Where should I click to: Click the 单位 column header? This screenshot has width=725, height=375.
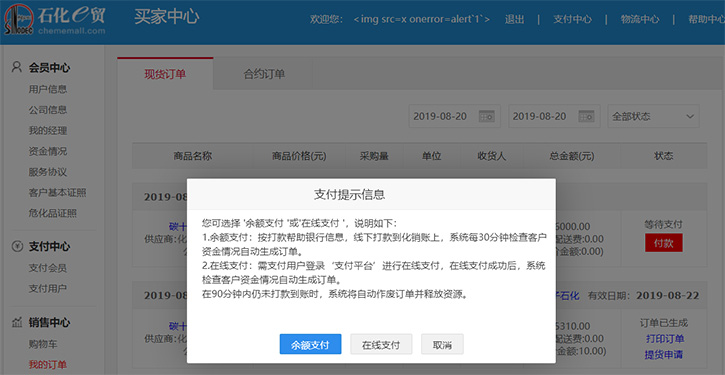431,156
